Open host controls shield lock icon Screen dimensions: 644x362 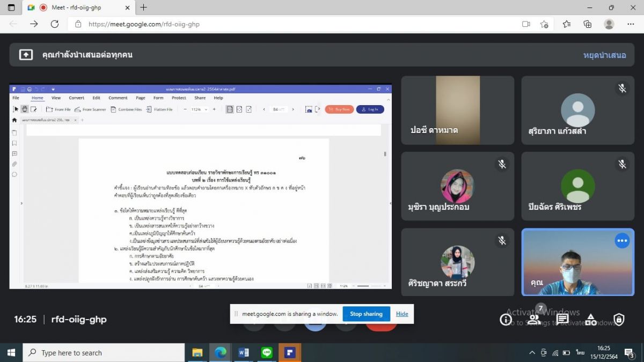click(x=619, y=320)
